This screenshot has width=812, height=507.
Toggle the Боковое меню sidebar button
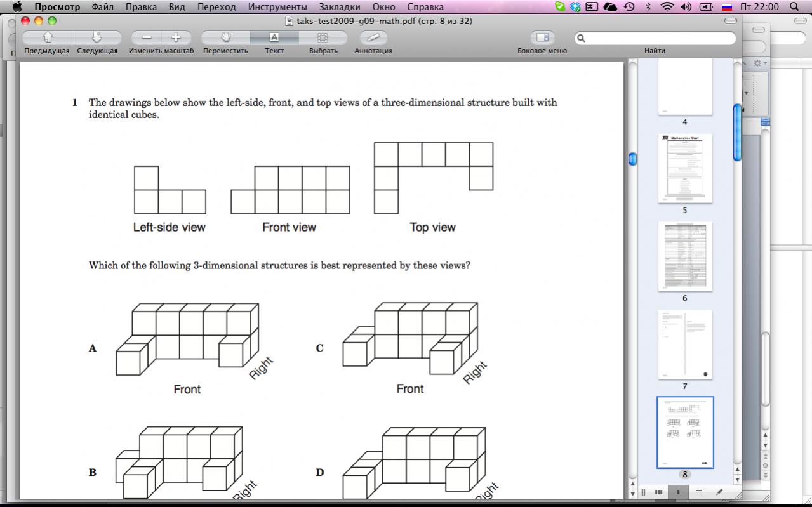(542, 37)
